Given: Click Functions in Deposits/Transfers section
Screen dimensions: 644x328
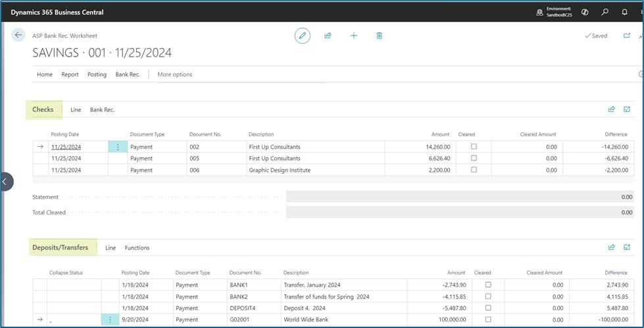Looking at the screenshot, I should click(137, 248).
